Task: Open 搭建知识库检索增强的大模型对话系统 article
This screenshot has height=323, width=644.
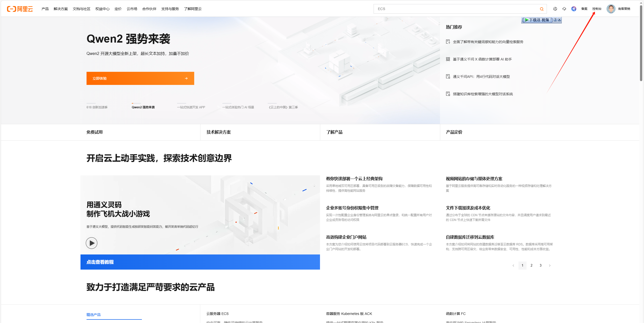Action: pos(483,94)
